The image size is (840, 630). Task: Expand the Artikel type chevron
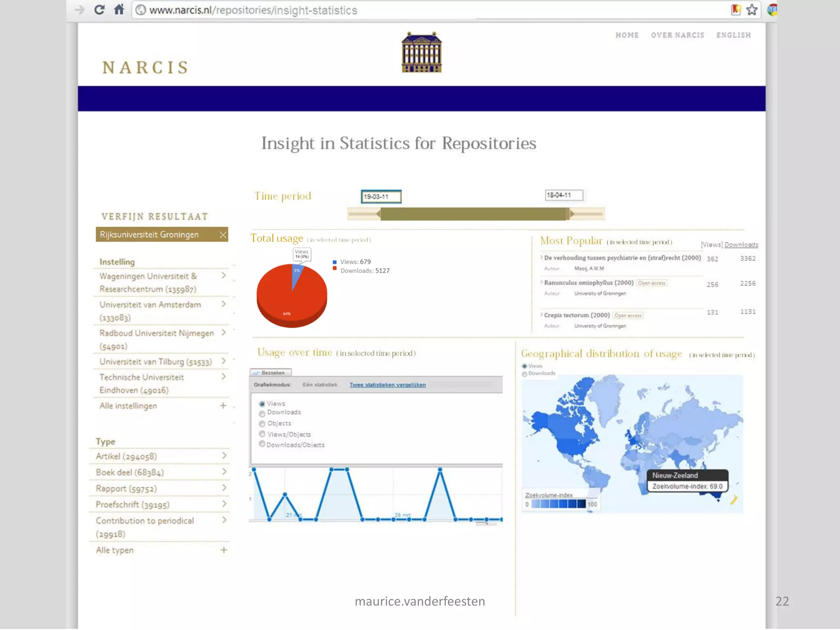[224, 456]
